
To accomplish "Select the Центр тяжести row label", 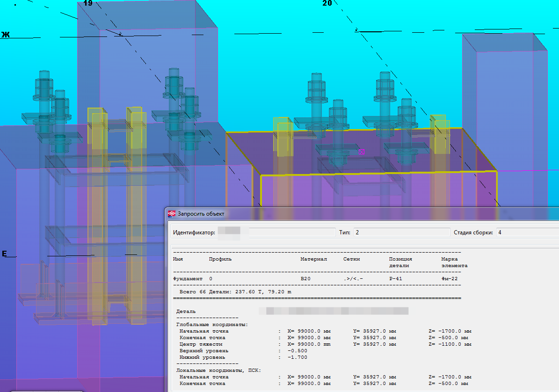I will (x=202, y=344).
